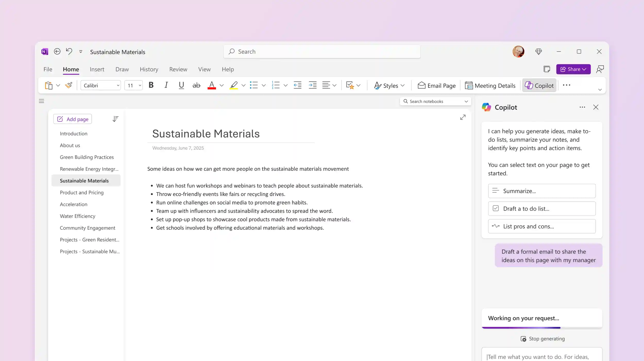Open numbering style library arrow

[x=285, y=85]
